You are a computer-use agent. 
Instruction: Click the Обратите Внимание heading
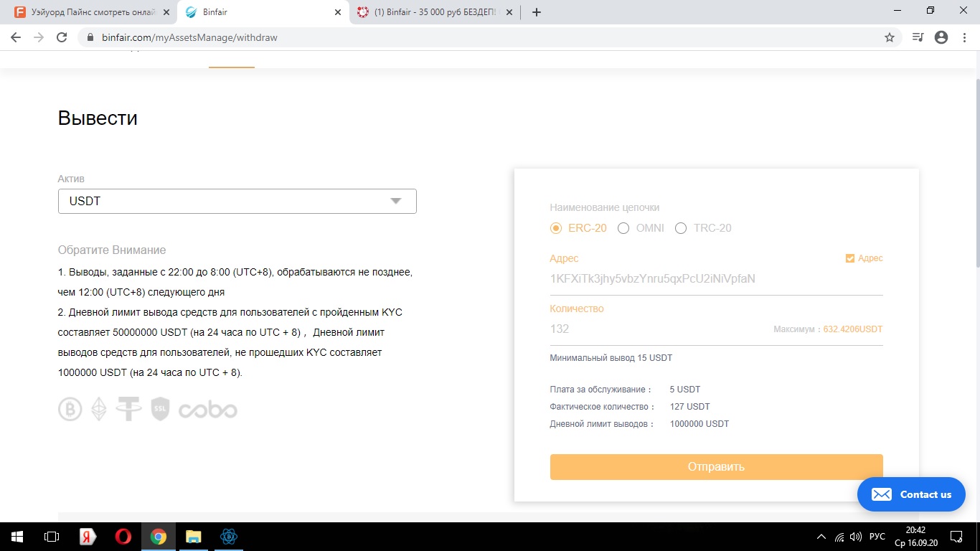[112, 250]
